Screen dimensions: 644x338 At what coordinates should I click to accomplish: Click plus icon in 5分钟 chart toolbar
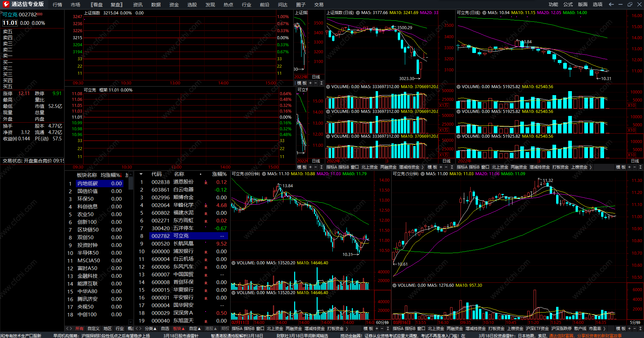629,329
